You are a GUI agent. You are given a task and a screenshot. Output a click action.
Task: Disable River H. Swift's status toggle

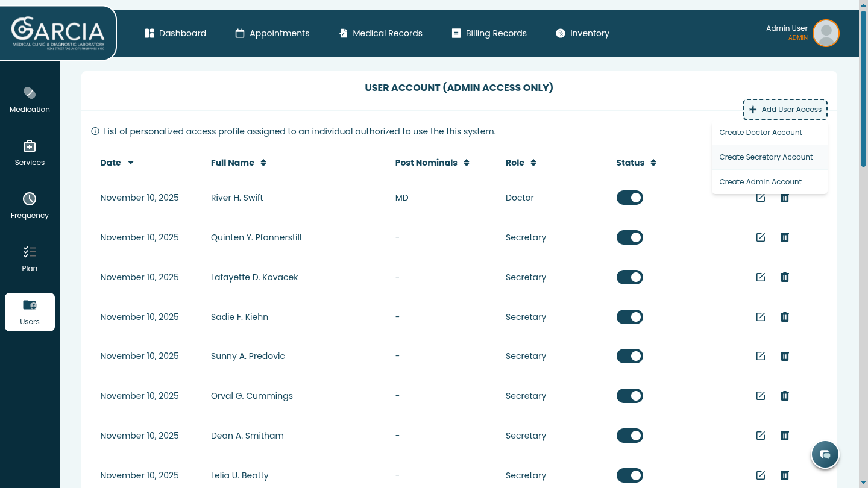click(629, 198)
